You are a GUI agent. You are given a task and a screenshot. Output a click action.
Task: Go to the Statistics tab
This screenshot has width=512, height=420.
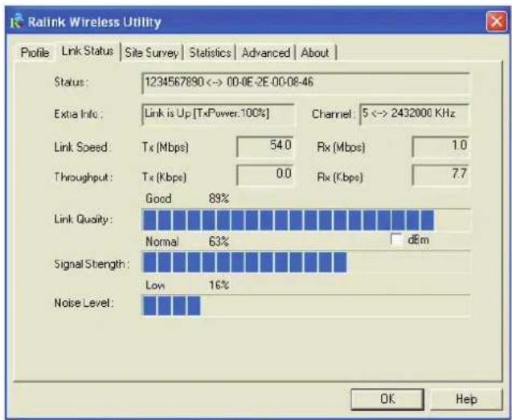click(x=210, y=52)
